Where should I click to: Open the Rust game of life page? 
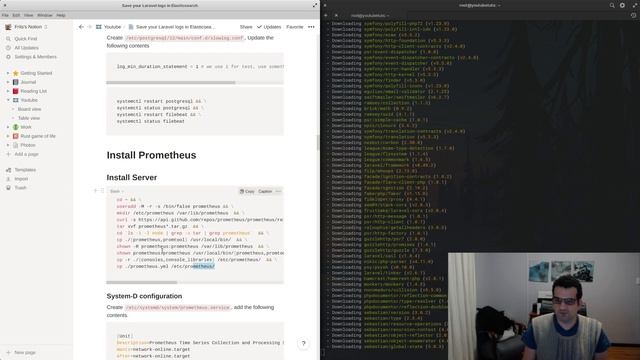point(38,136)
